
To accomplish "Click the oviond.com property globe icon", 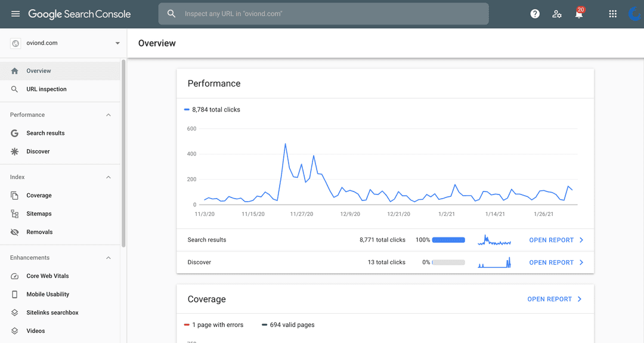I will click(16, 43).
